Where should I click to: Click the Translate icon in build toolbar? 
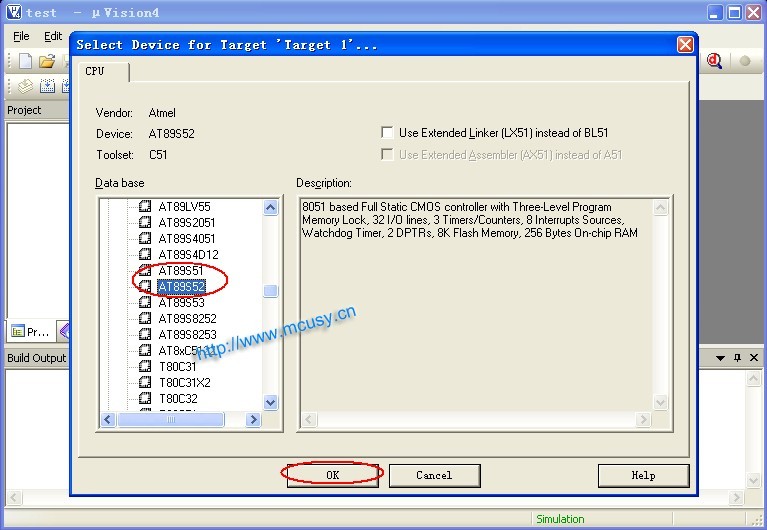pos(25,86)
